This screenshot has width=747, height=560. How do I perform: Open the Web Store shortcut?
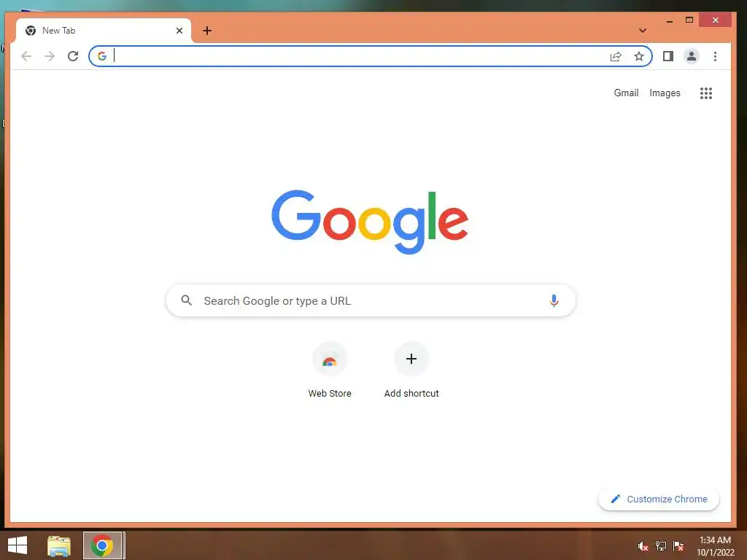[x=330, y=370]
